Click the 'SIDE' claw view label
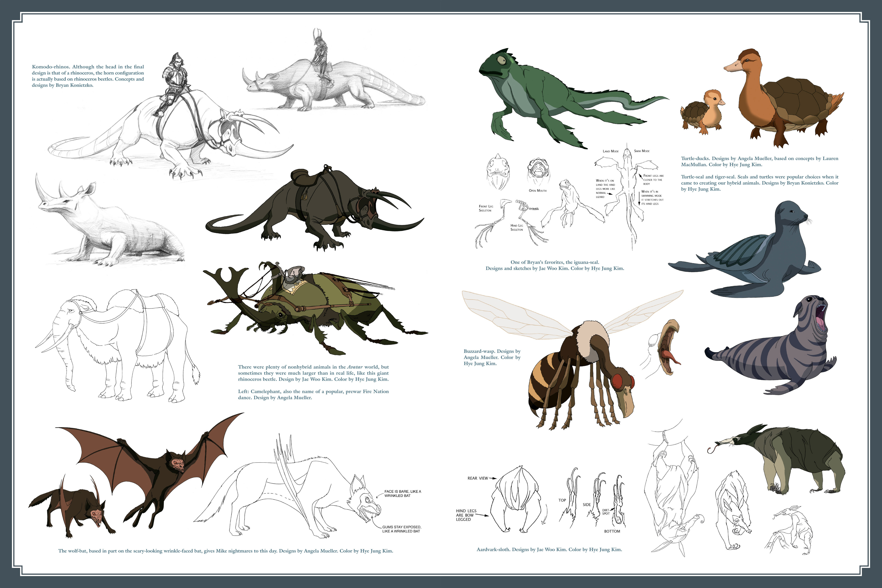The width and height of the screenshot is (882, 588). click(x=587, y=505)
